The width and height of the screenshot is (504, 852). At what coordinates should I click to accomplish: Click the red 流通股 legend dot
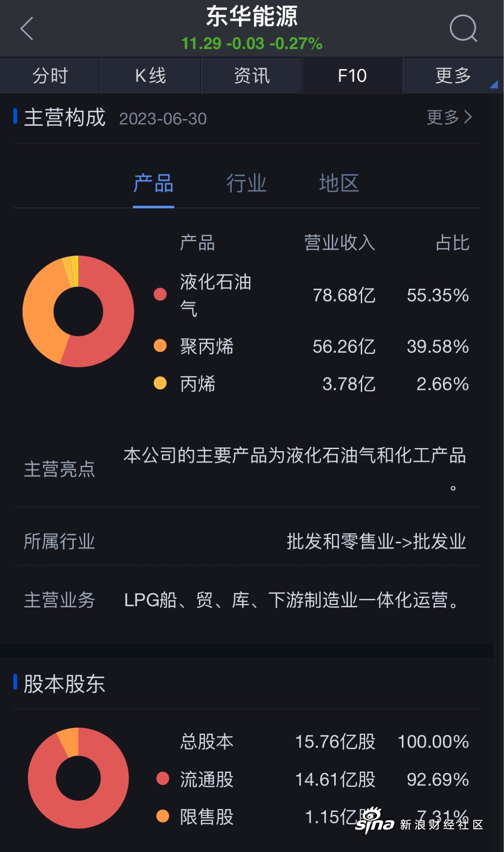pyautogui.click(x=163, y=779)
